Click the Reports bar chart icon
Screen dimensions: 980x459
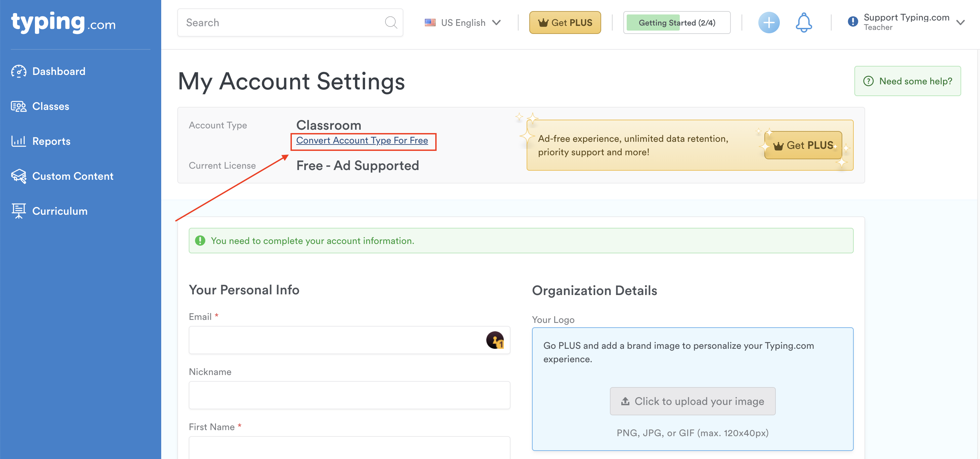click(19, 141)
